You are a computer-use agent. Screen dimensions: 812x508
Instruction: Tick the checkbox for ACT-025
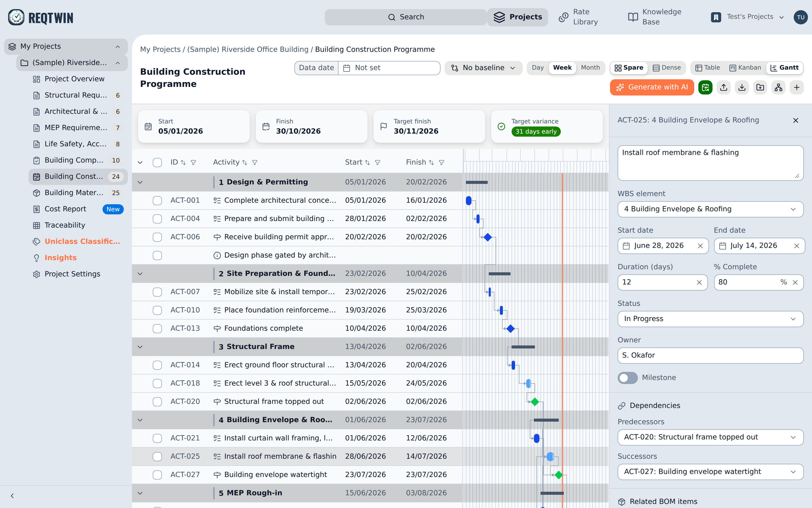click(157, 457)
